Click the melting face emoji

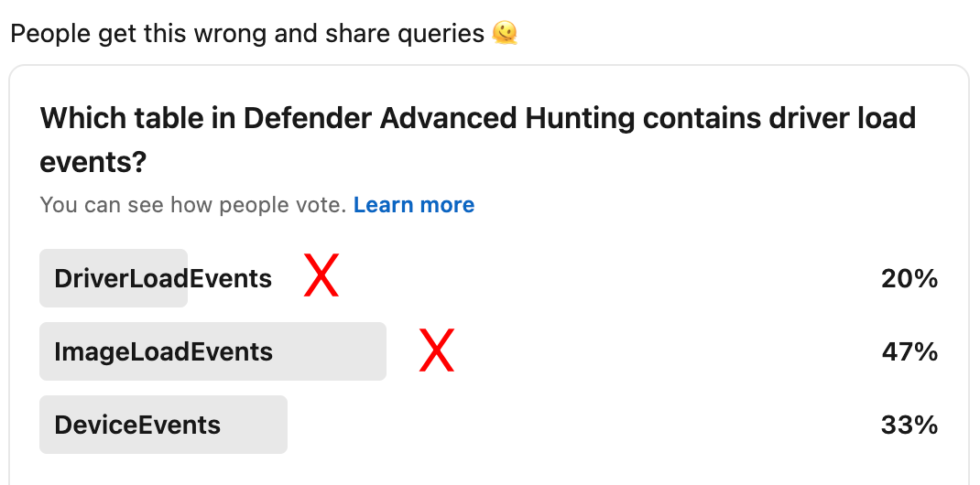(505, 34)
